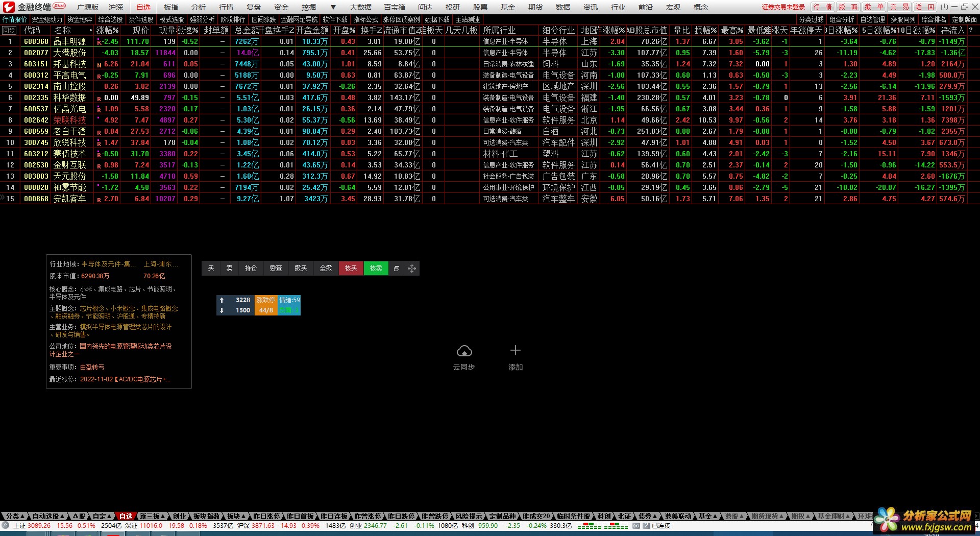Click the 卖 sell button

click(230, 269)
